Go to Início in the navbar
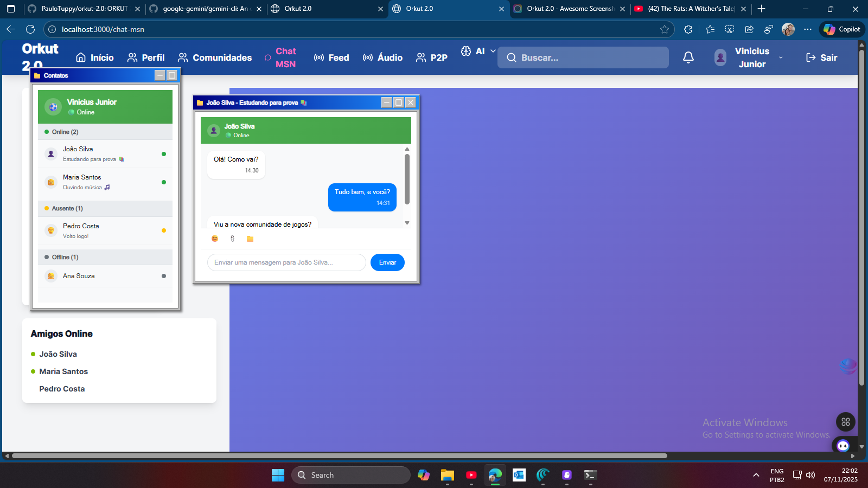The image size is (868, 488). click(x=95, y=57)
